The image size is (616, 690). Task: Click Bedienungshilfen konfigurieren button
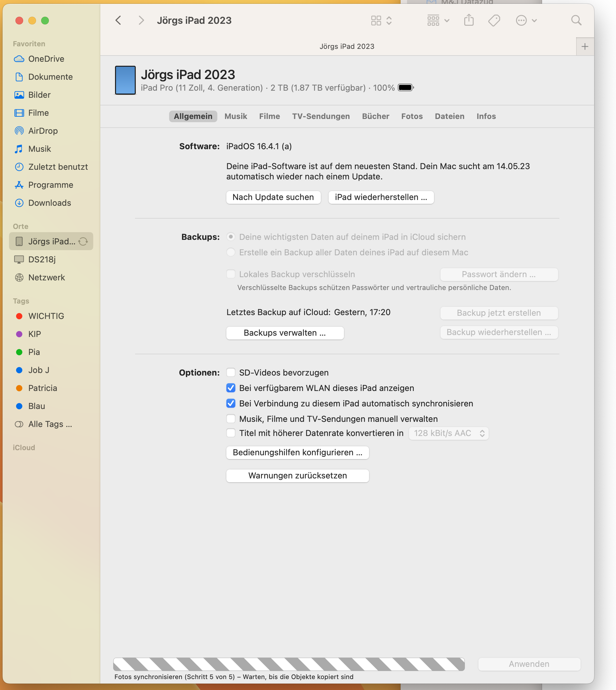point(297,453)
